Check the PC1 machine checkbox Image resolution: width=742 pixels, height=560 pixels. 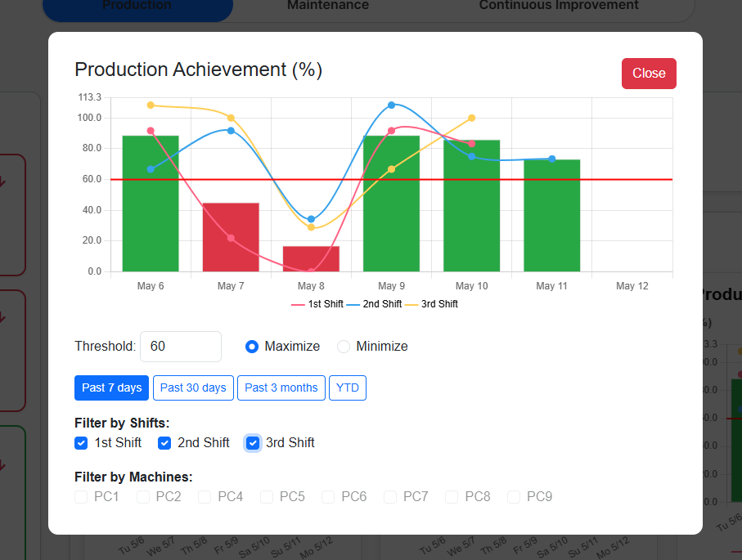[81, 497]
